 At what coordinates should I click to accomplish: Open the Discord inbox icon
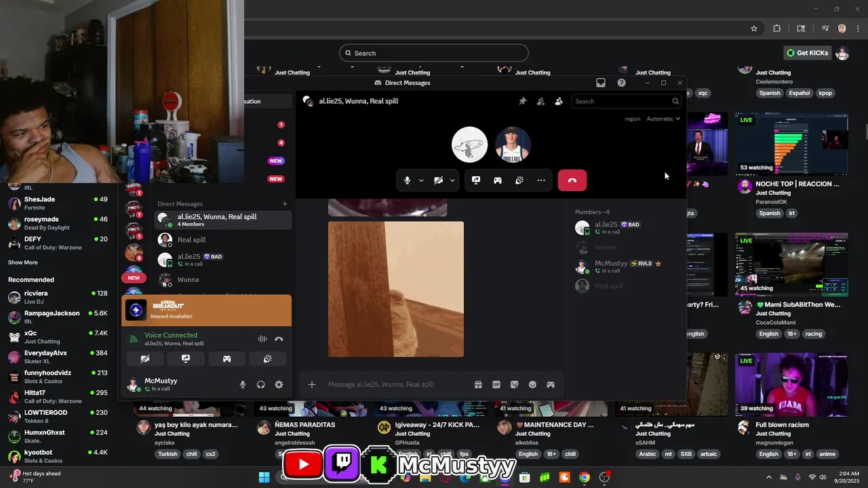tap(601, 83)
